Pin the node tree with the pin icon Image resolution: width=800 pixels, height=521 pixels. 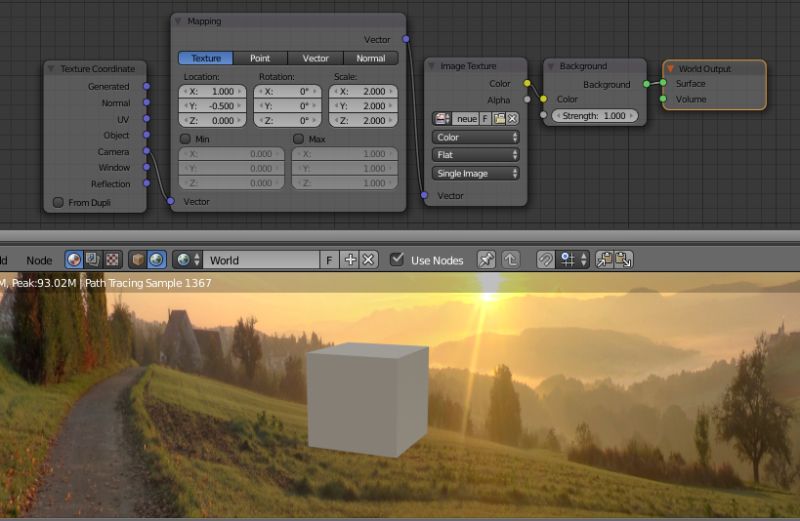pos(486,260)
